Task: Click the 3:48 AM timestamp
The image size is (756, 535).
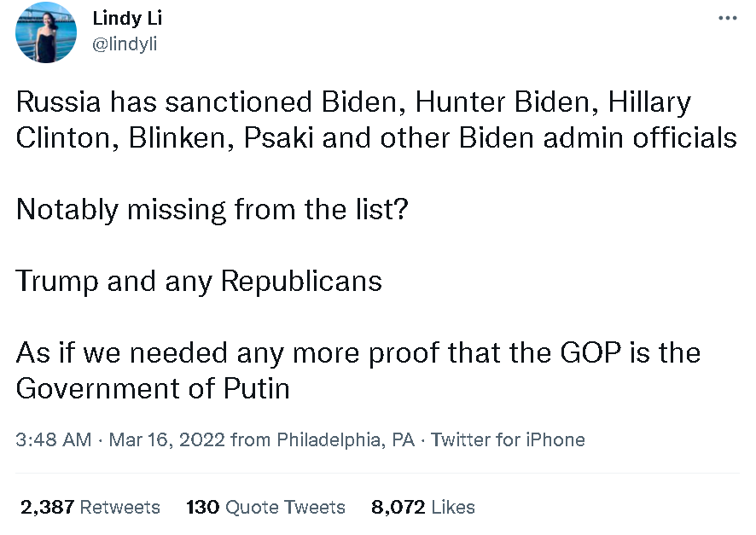Action: point(53,440)
